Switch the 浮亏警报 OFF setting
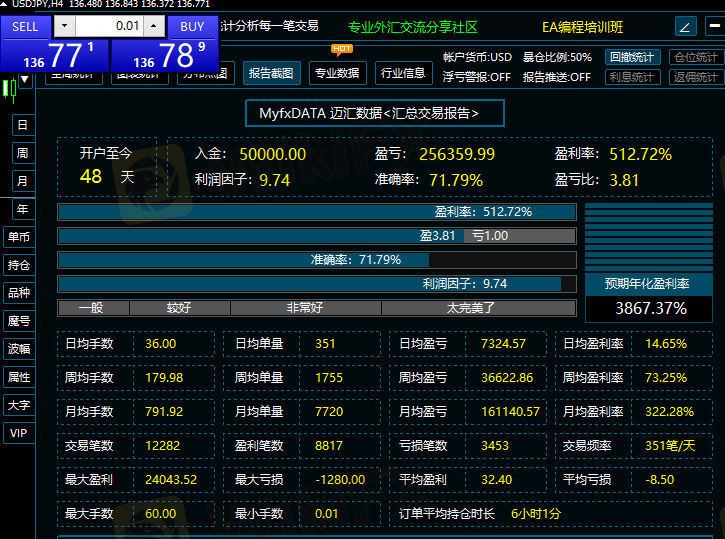The width and height of the screenshot is (725, 539). [477, 77]
